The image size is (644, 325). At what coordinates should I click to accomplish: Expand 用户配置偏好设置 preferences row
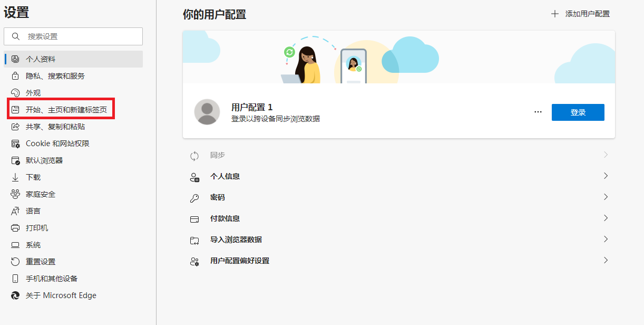399,260
